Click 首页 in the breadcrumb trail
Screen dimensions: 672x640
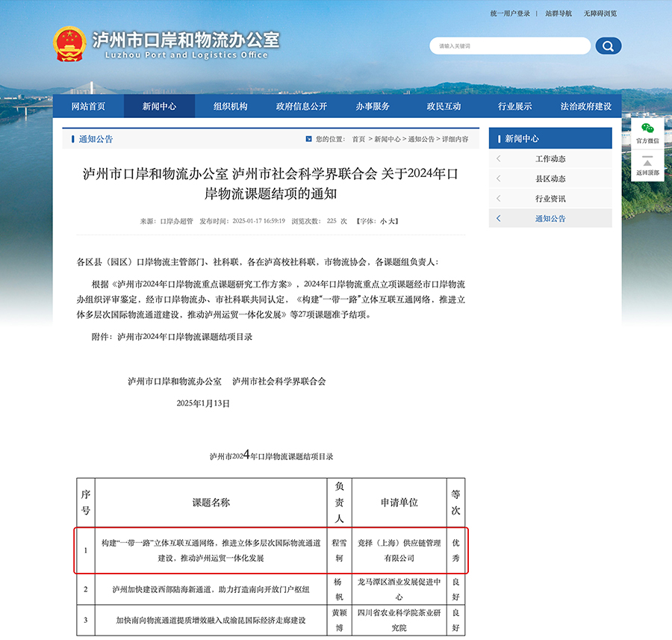(358, 140)
